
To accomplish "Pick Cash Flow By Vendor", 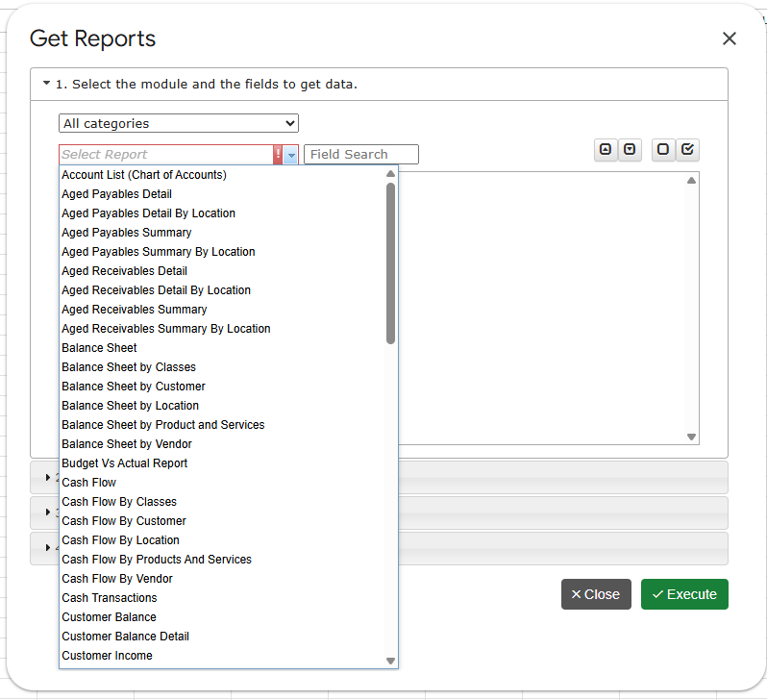I will click(223, 579).
